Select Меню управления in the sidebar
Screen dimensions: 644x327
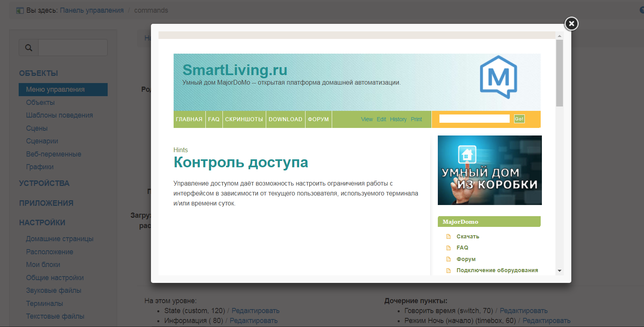(x=63, y=89)
